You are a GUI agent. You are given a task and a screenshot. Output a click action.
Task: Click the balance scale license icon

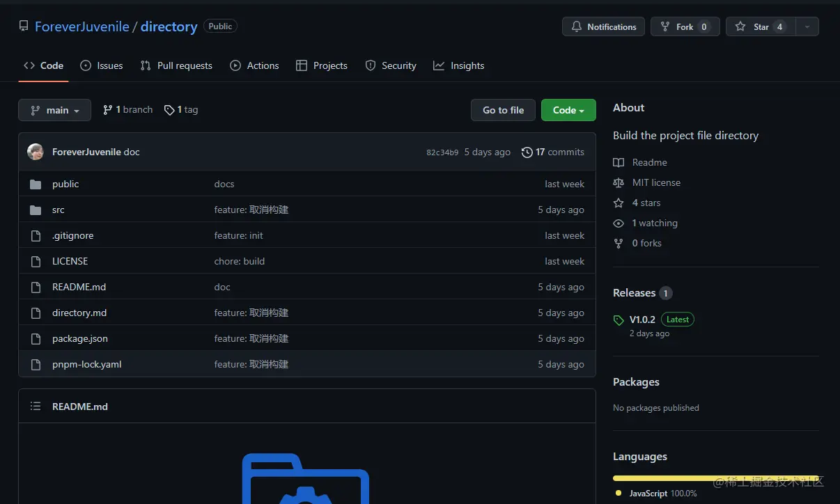pos(619,182)
